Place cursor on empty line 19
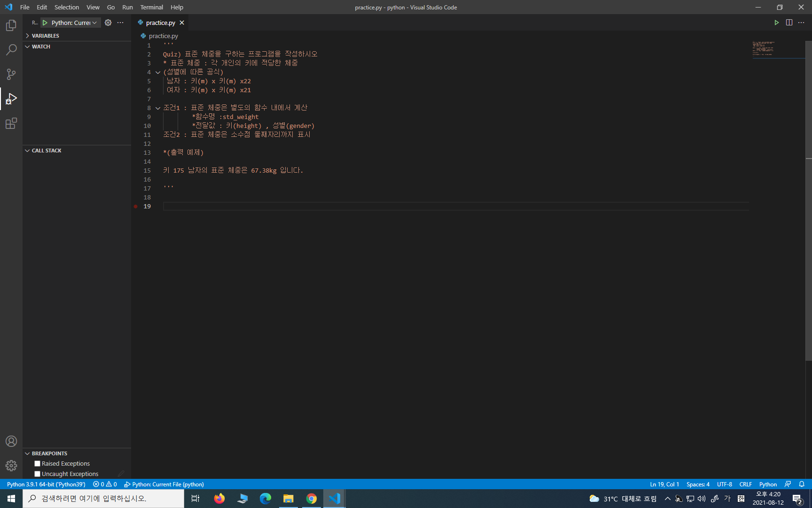 coord(456,206)
